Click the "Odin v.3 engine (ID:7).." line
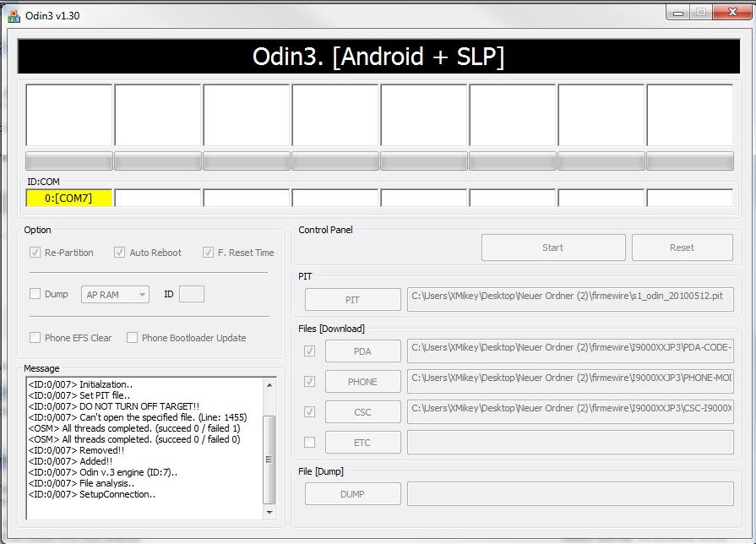Viewport: 756px width, 544px height. [103, 472]
